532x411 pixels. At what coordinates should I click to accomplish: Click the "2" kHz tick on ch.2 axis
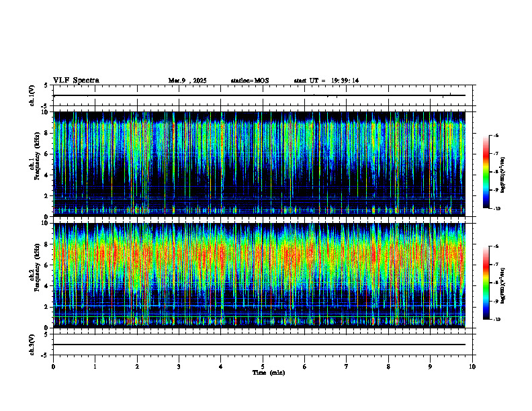pyautogui.click(x=47, y=307)
